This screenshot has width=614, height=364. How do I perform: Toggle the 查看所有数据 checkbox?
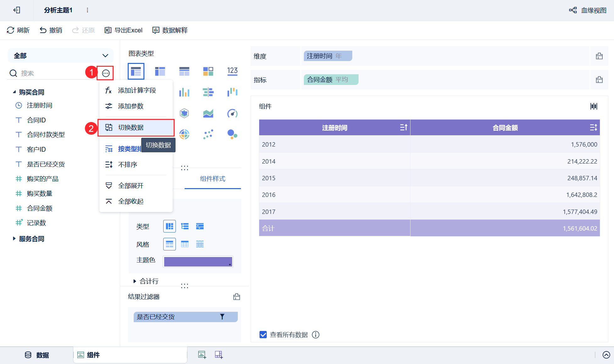tap(263, 335)
